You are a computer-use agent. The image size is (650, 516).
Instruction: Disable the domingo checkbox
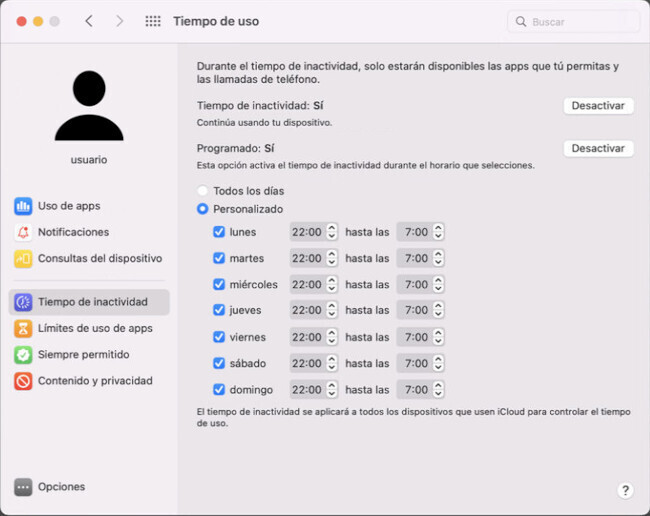[219, 389]
